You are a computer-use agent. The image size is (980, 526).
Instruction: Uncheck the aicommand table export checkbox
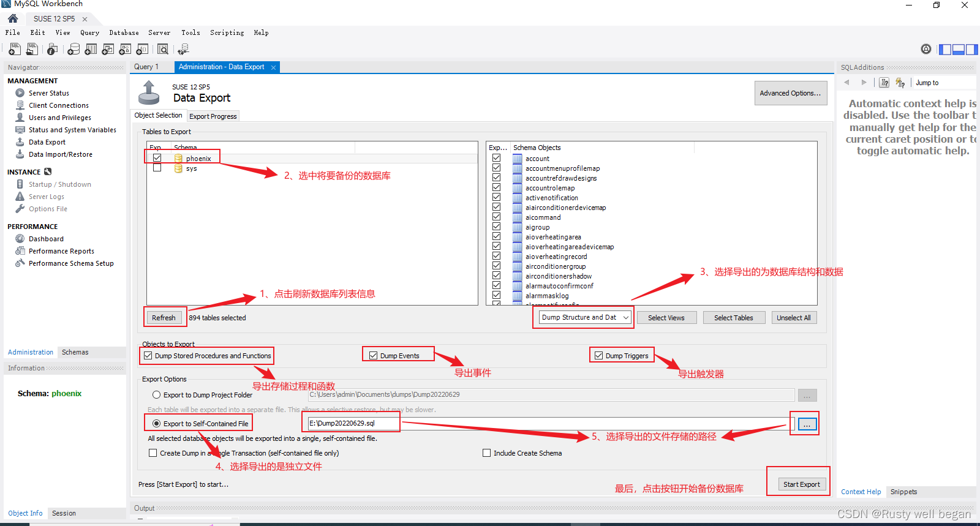tap(497, 217)
